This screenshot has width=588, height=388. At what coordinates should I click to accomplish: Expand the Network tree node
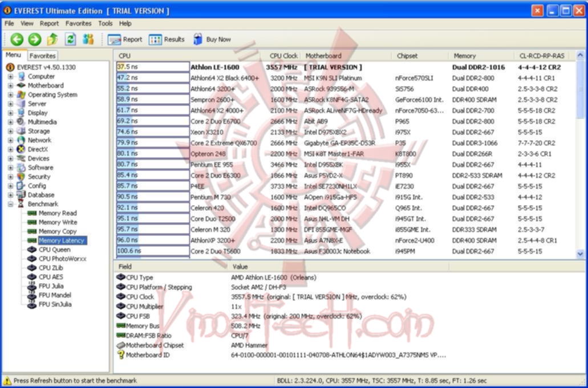point(10,140)
